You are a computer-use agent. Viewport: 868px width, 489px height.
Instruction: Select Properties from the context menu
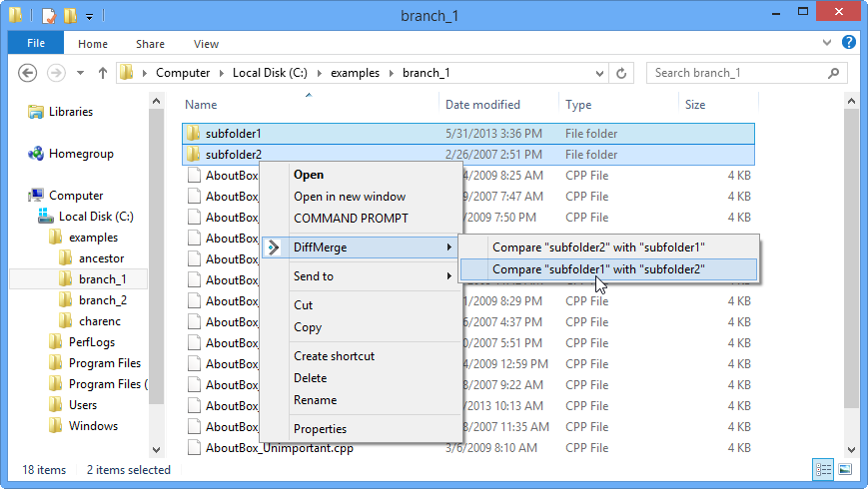click(320, 429)
